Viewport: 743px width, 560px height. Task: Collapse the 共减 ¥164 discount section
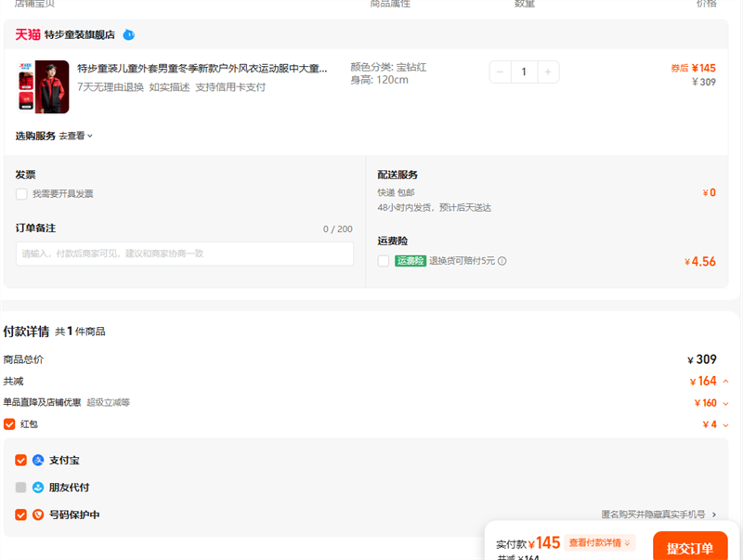point(725,382)
